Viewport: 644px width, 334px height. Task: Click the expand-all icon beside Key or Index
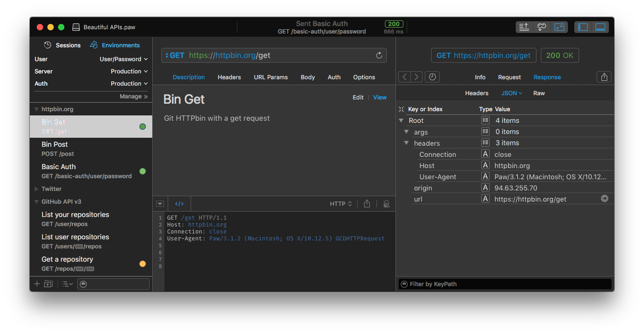401,109
